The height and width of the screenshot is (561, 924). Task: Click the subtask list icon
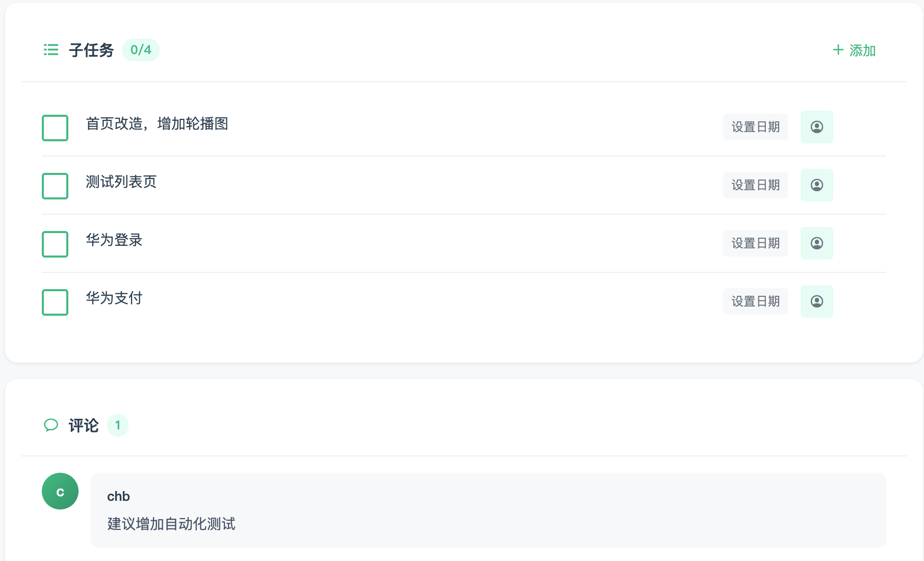(51, 50)
